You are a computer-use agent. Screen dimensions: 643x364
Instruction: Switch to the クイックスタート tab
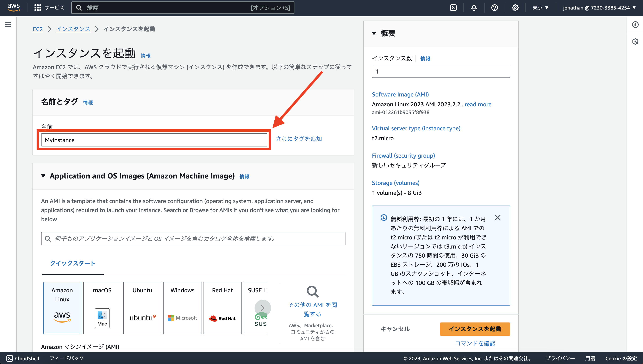[73, 263]
